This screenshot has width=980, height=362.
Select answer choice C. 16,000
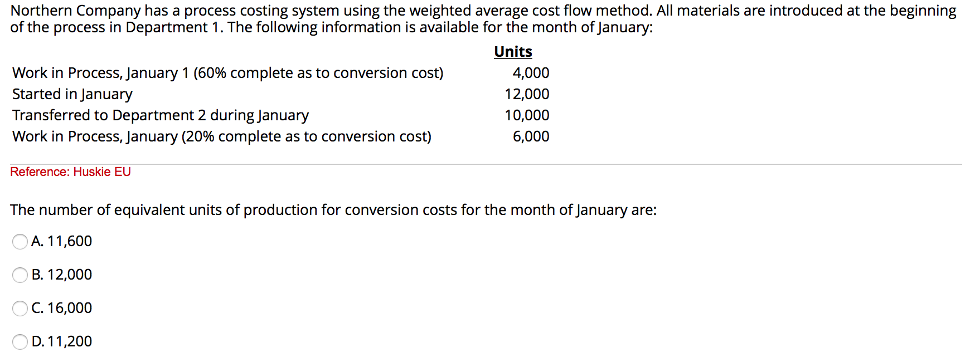pos(20,309)
